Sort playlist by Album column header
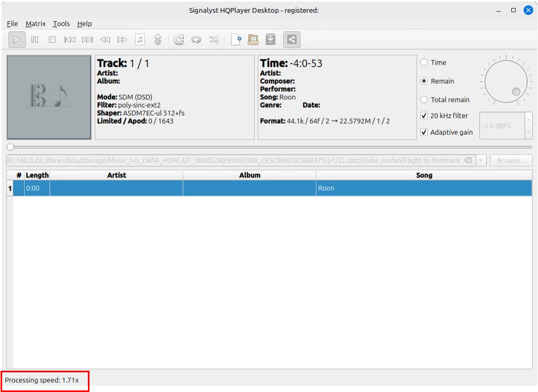The width and height of the screenshot is (538, 392). pos(249,175)
